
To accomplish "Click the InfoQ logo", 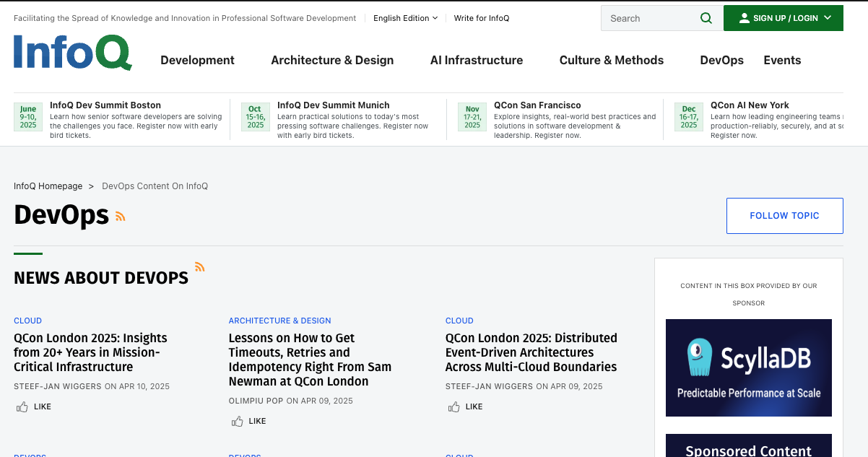I will [73, 53].
